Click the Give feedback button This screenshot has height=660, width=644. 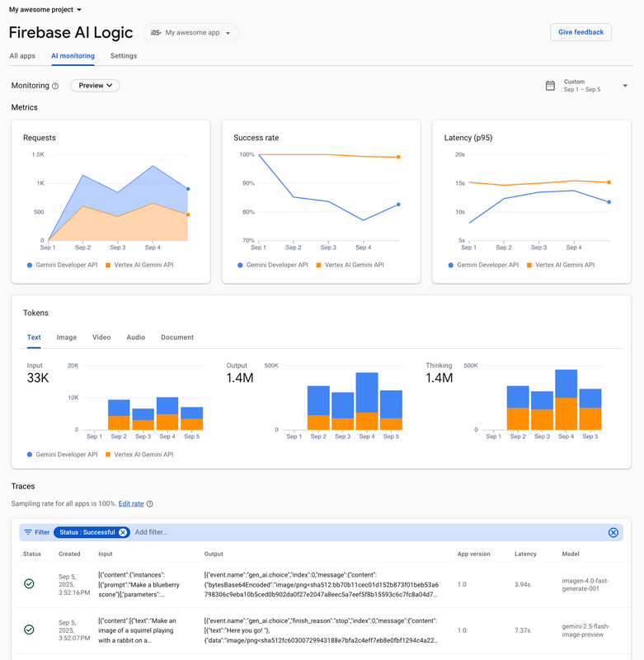coord(581,32)
